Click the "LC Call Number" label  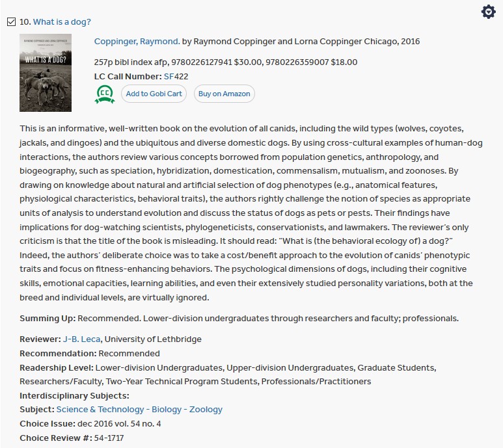point(128,76)
